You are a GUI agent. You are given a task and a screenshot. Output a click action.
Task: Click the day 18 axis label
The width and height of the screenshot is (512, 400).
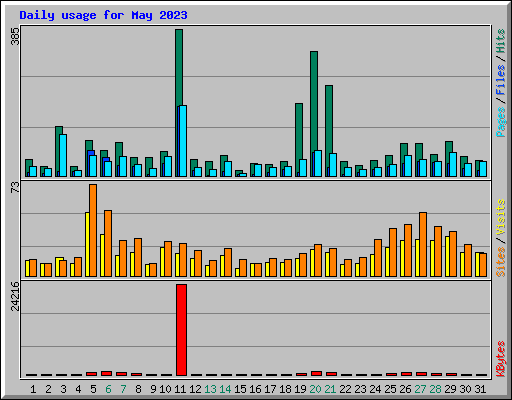pos(285,389)
